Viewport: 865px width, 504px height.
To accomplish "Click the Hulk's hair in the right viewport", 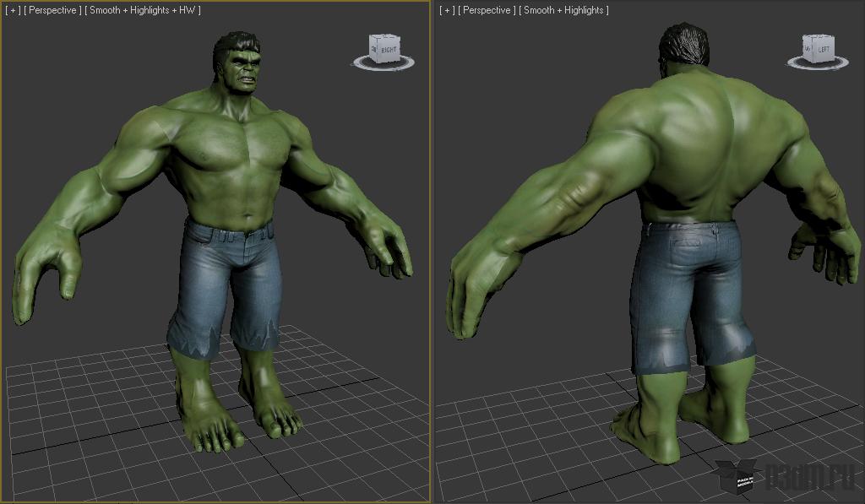I will [x=683, y=43].
